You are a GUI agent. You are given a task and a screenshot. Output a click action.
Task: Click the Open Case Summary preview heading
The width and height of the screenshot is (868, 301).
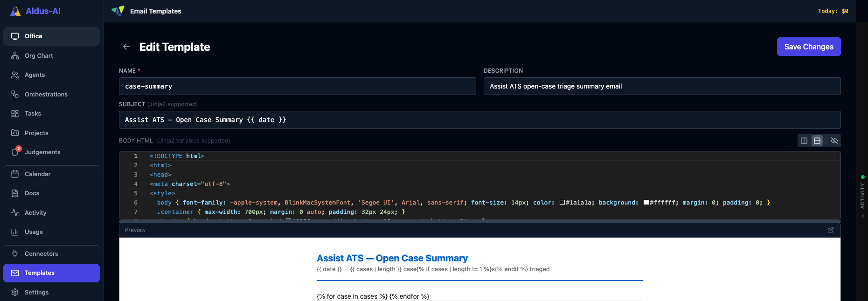click(392, 258)
